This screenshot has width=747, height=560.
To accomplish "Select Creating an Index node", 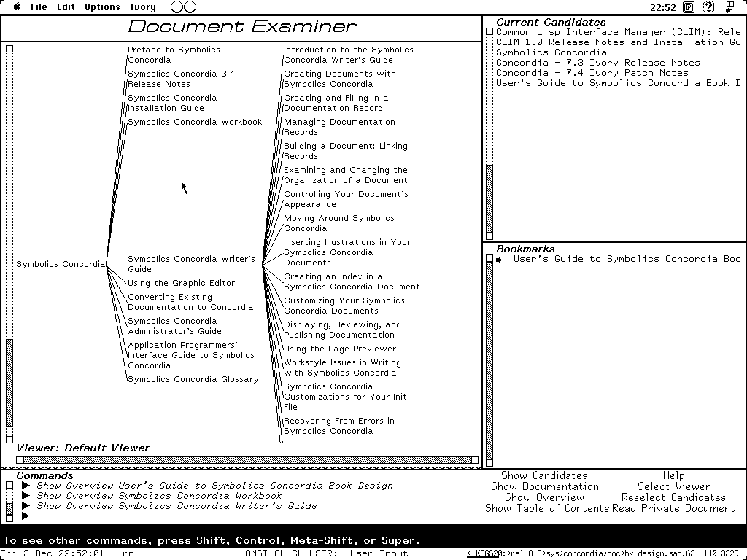I will [352, 281].
